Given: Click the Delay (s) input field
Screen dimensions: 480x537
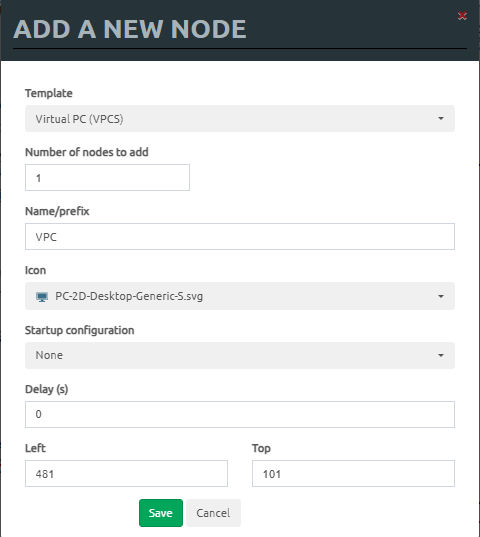Looking at the screenshot, I should [240, 414].
